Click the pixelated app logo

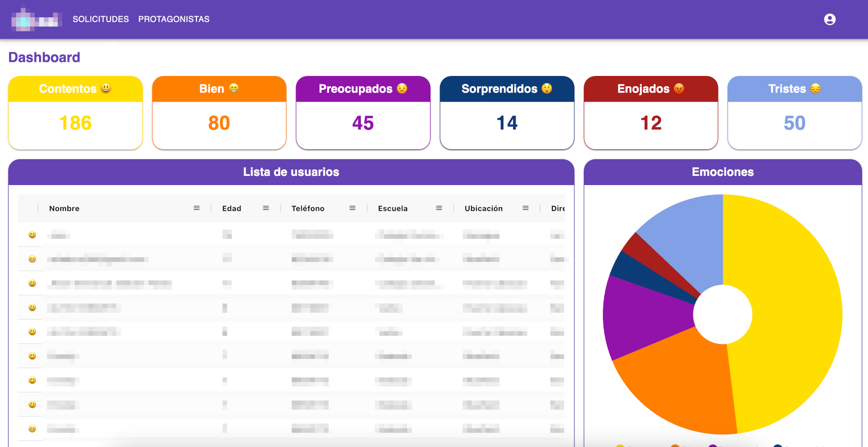coord(36,19)
